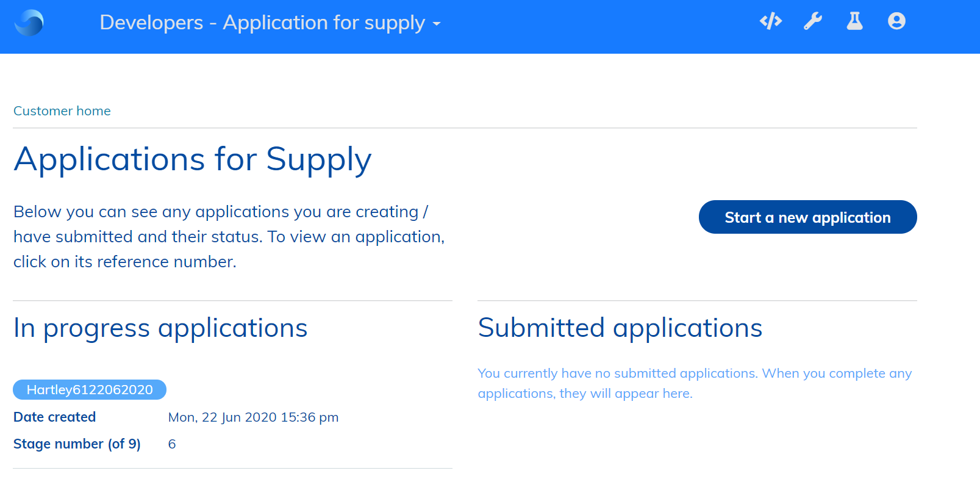Open the 'Developers - Application for supply' menu

[x=262, y=23]
